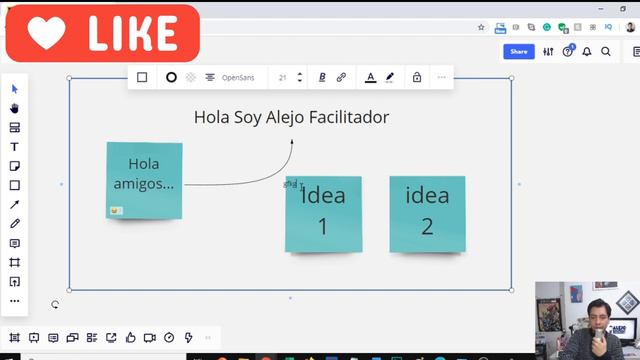The image size is (640, 360).
Task: Insert a link with chain icon
Action: (x=341, y=77)
